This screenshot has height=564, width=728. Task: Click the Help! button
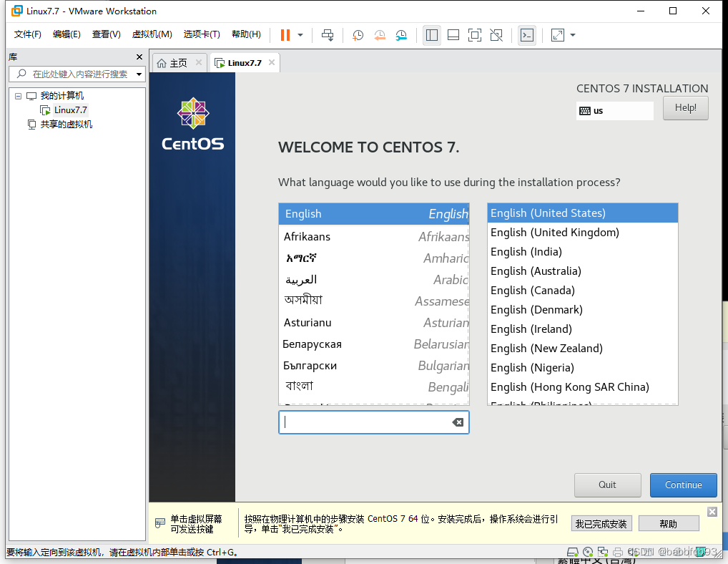[x=685, y=108]
